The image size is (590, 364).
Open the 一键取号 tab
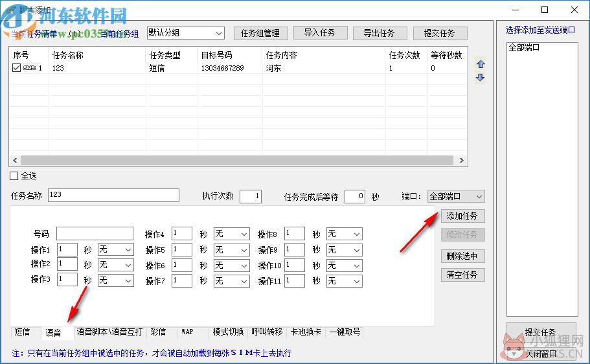(345, 332)
